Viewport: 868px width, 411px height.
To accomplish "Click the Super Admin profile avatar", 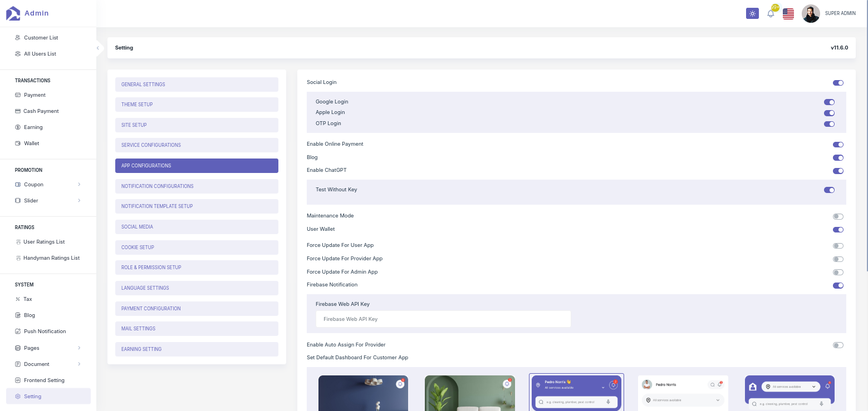I will point(811,13).
